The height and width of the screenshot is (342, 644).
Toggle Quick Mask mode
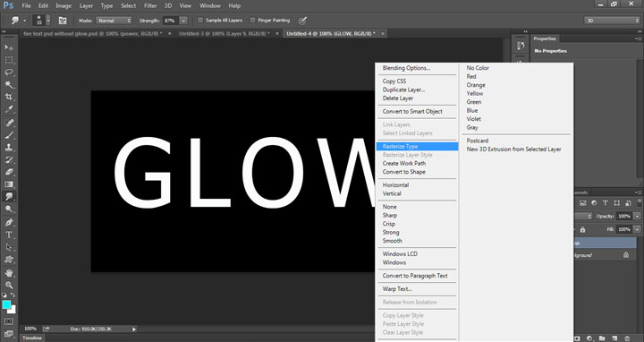9,321
